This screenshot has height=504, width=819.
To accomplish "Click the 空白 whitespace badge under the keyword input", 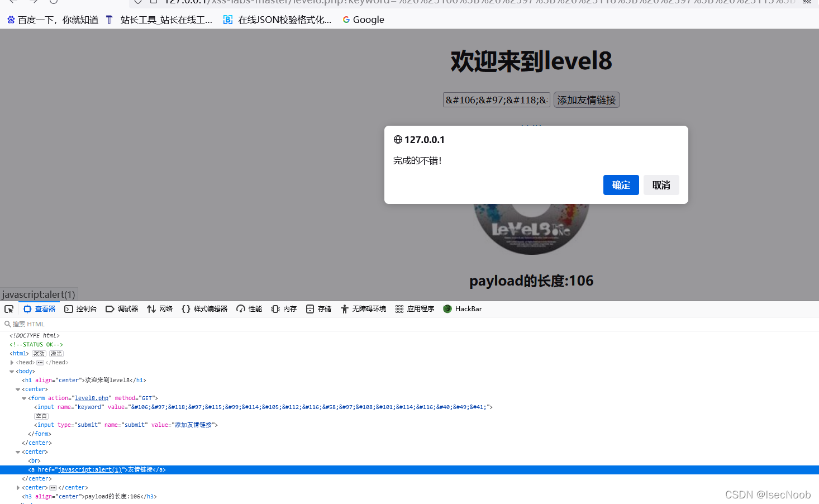I will tap(41, 416).
